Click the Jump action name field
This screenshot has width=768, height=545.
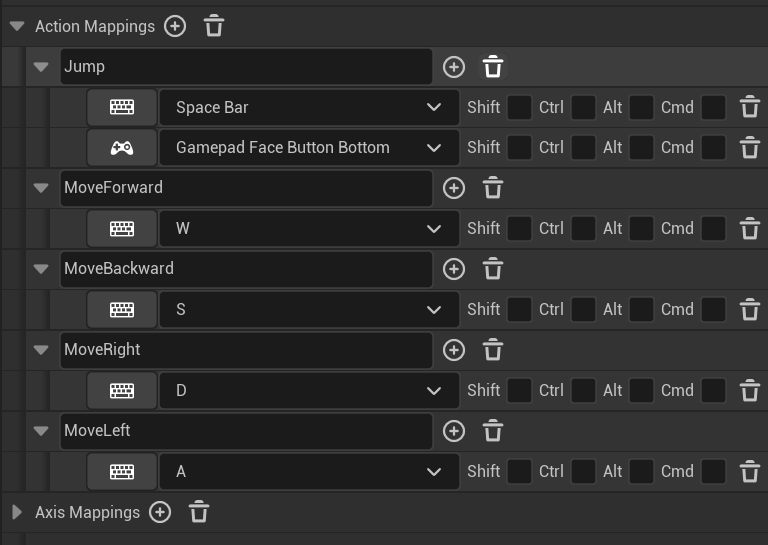click(x=246, y=67)
